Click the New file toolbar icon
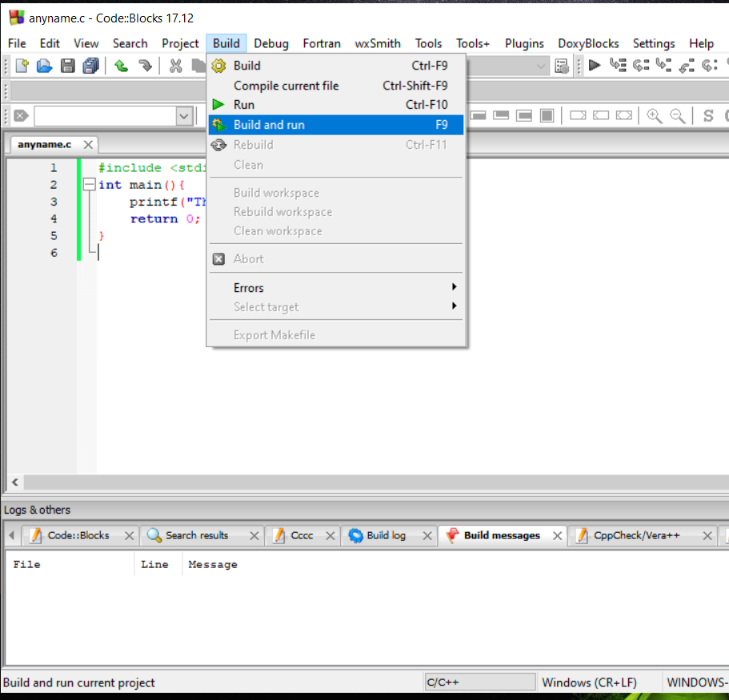Image resolution: width=729 pixels, height=700 pixels. 22,66
